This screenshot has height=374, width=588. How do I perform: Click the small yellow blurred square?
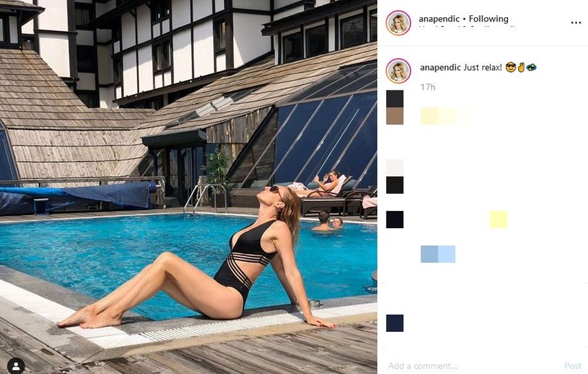click(x=498, y=220)
